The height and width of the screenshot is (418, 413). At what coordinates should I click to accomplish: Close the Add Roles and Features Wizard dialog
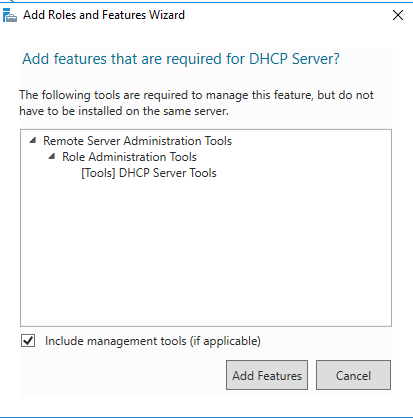coord(398,15)
